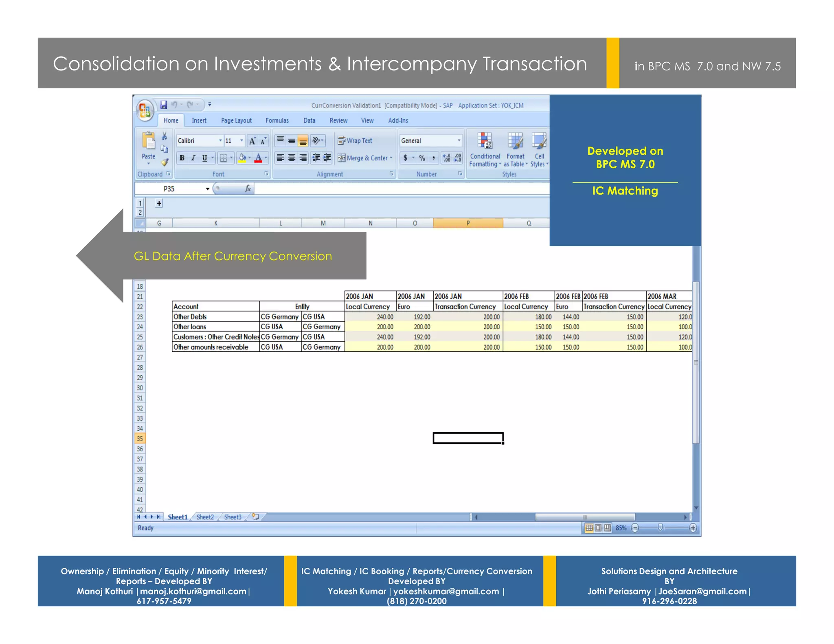Switch to the Formulas ribbon tab
834x644 pixels.
click(x=277, y=120)
